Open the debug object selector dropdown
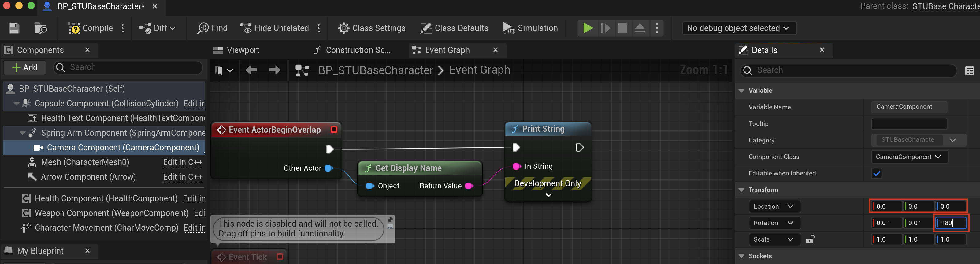Screen dimensions: 980x264 [x=739, y=28]
